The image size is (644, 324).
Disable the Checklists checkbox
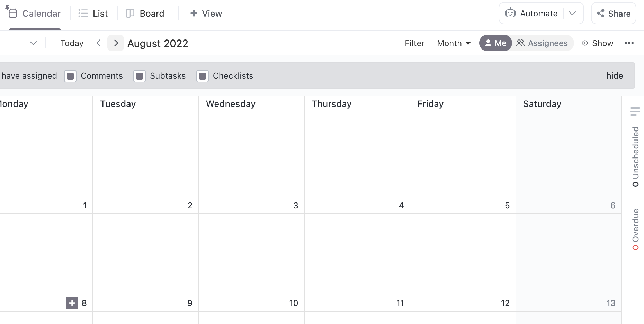pyautogui.click(x=203, y=76)
